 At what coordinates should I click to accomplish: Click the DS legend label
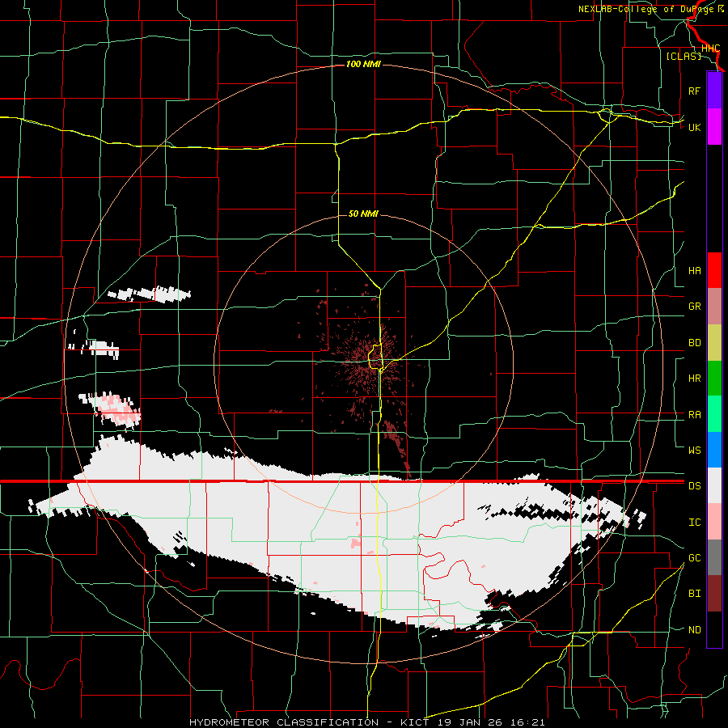(694, 486)
